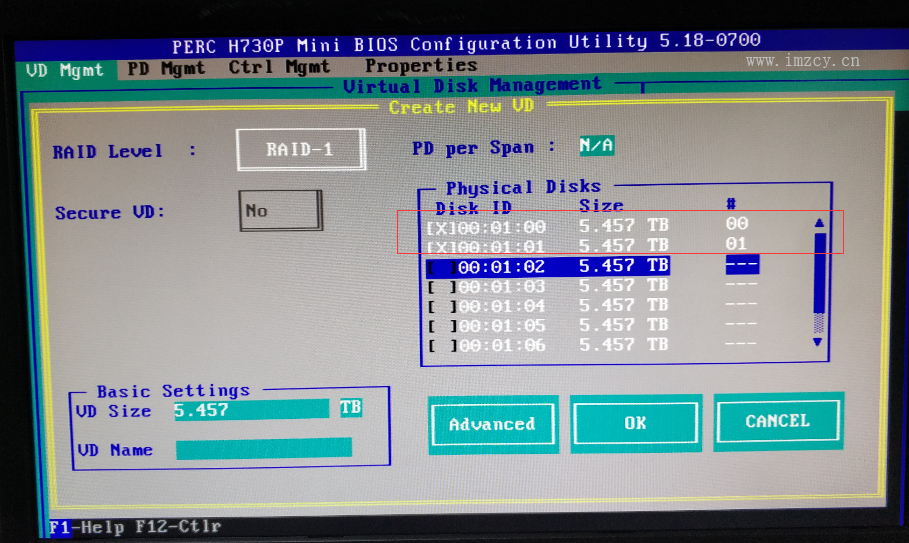Click the VD Size input field
Viewport: 909px width, 543px height.
point(251,410)
